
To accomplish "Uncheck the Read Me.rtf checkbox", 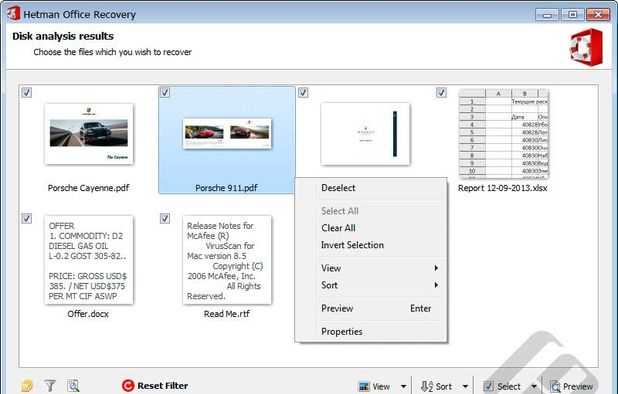I will pos(165,218).
